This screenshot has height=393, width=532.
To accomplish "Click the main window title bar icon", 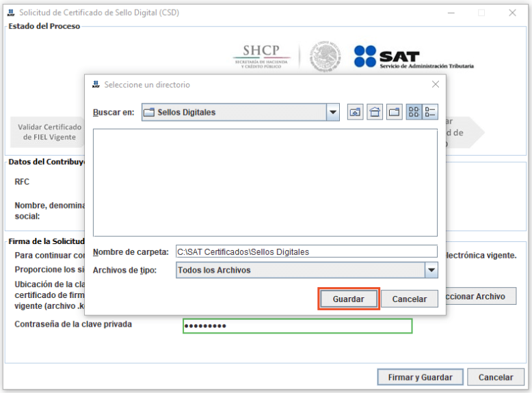I will point(11,12).
